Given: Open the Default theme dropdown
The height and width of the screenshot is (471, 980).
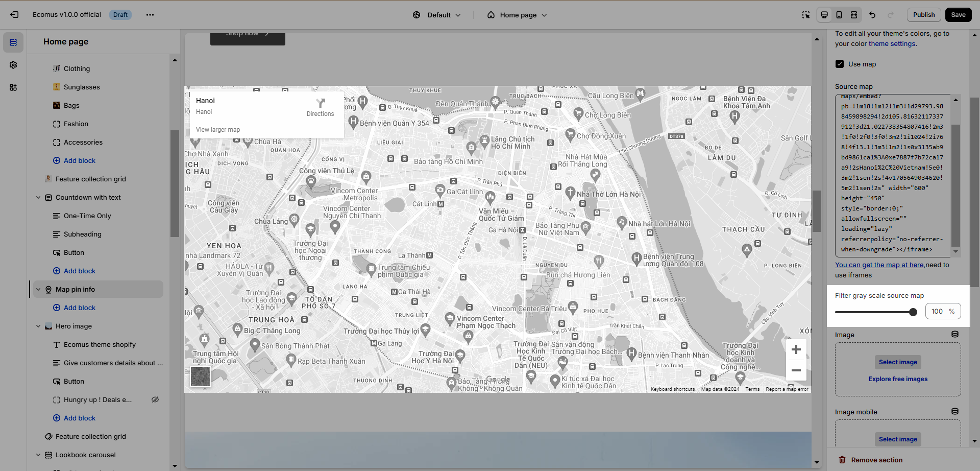Looking at the screenshot, I should [x=437, y=15].
